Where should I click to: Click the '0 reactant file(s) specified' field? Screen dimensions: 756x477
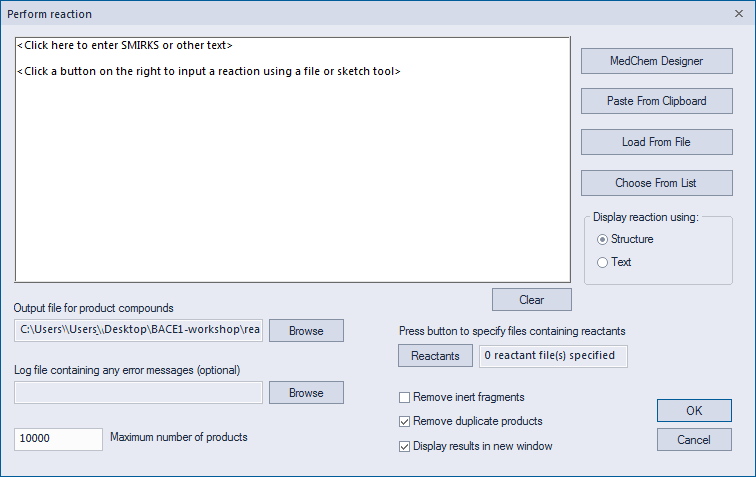(553, 356)
